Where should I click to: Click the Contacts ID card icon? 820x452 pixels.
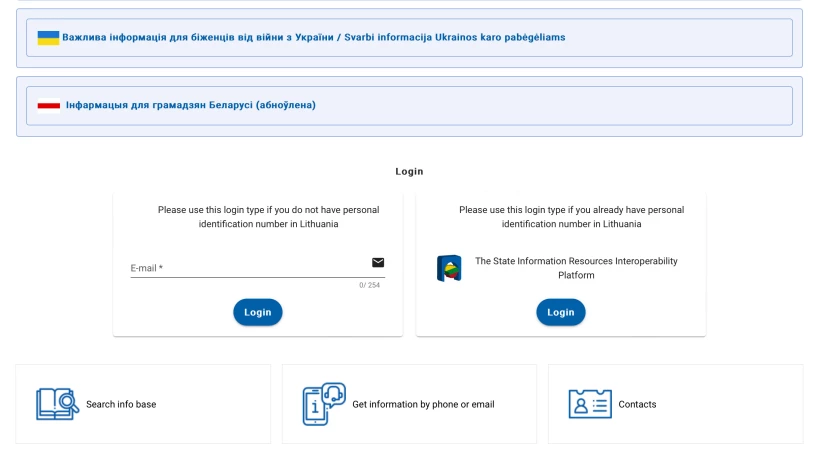589,404
